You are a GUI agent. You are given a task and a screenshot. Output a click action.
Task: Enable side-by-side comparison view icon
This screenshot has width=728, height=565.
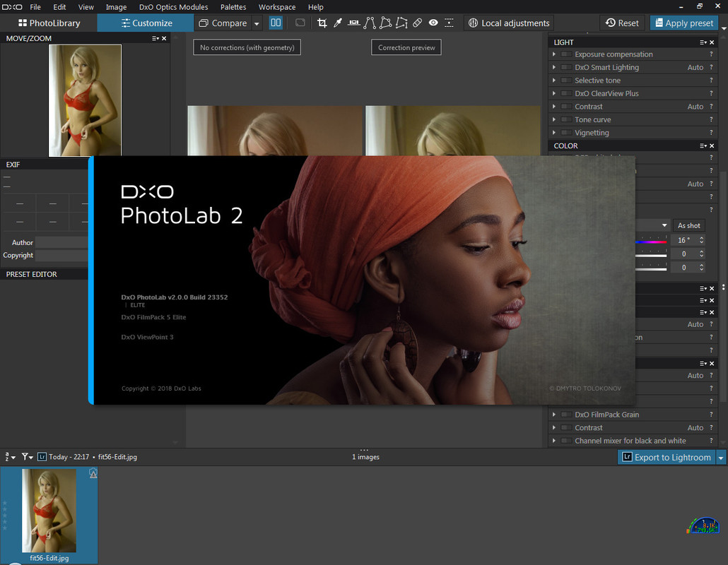(276, 23)
